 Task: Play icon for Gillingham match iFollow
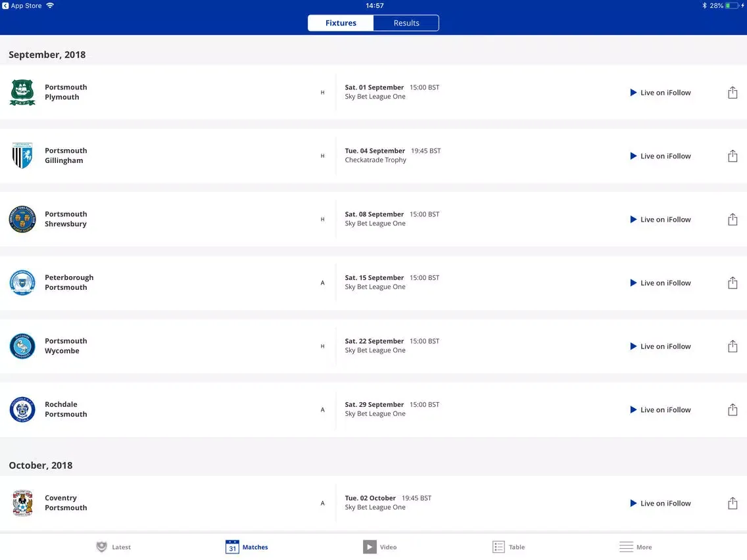pos(633,156)
